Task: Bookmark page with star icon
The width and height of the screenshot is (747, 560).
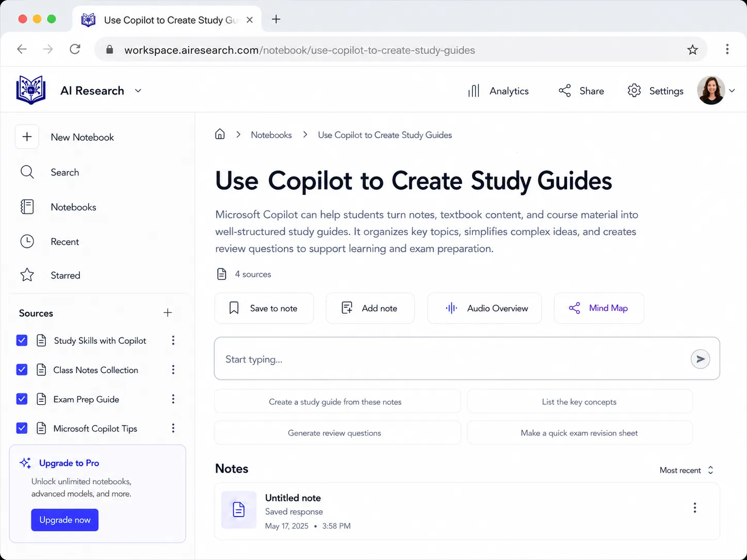Action: (x=692, y=50)
